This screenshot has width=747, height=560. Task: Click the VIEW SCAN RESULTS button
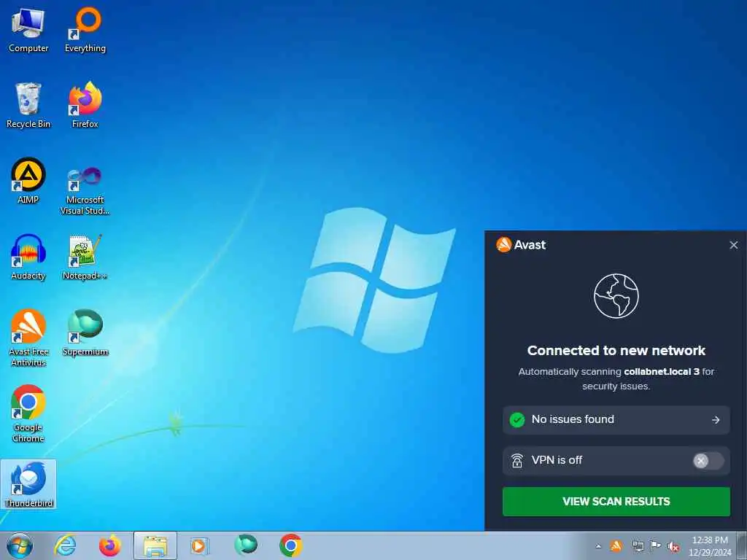click(616, 502)
